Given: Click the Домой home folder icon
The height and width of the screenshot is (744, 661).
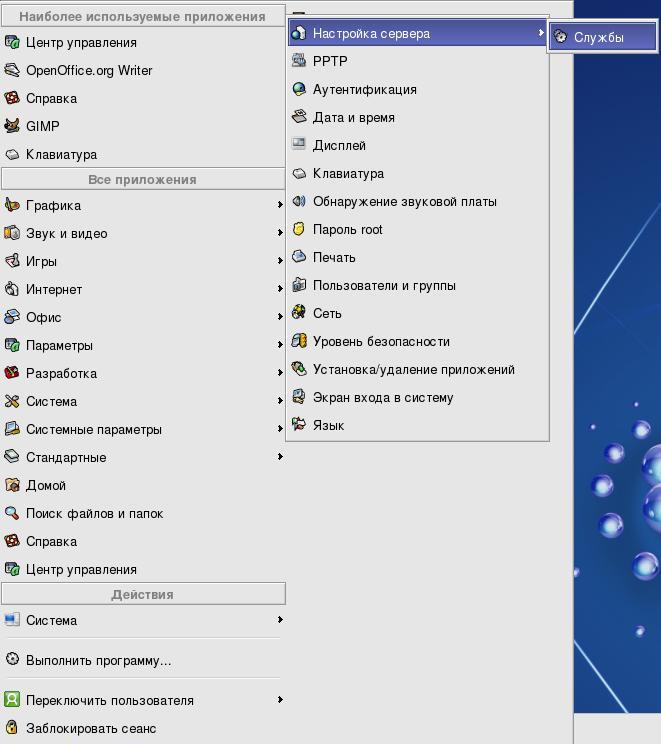Looking at the screenshot, I should pyautogui.click(x=12, y=485).
